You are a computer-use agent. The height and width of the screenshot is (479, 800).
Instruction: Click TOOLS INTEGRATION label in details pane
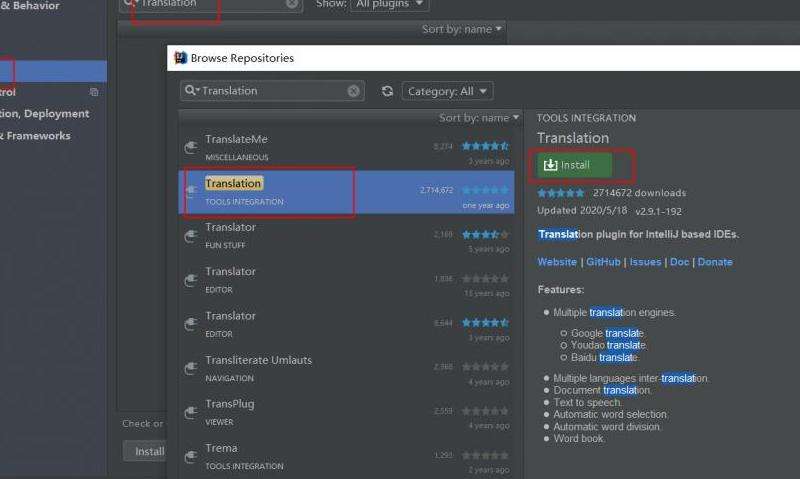point(586,118)
